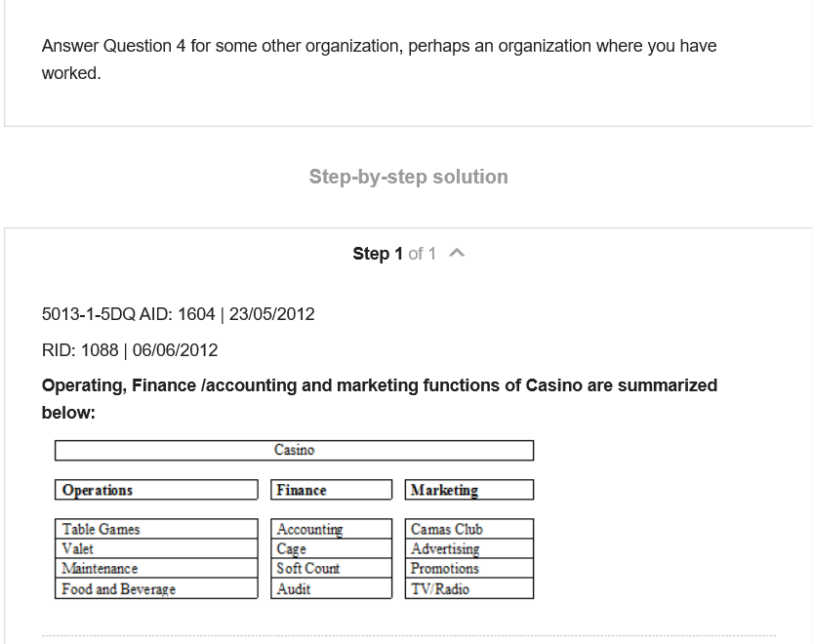813x644 pixels.
Task: Select the Table Games cell
Action: click(x=156, y=529)
